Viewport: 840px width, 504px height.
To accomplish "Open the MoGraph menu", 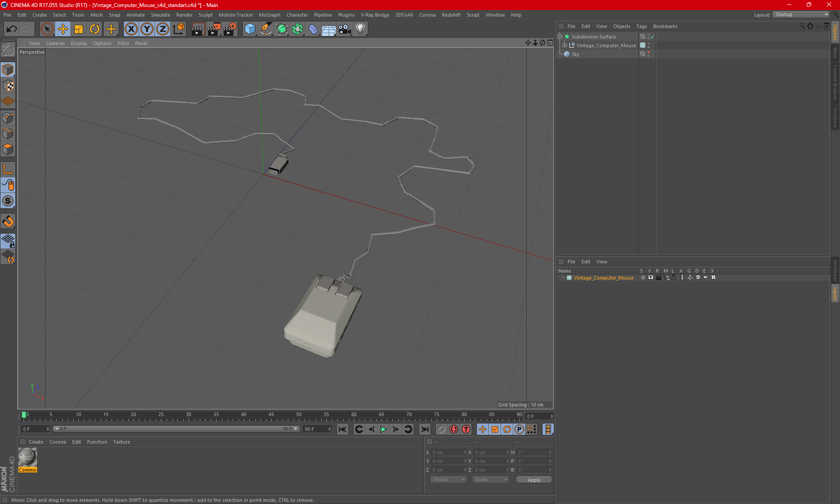I will pyautogui.click(x=269, y=15).
